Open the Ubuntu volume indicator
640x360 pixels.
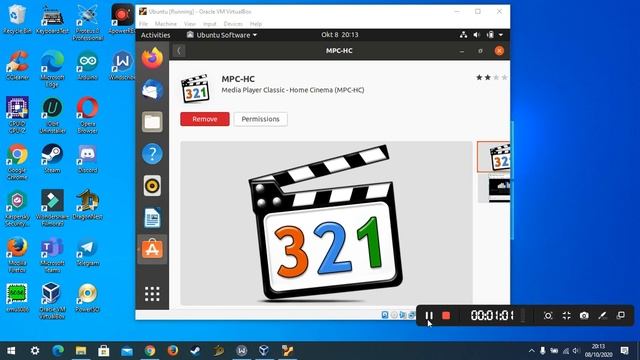(476, 35)
